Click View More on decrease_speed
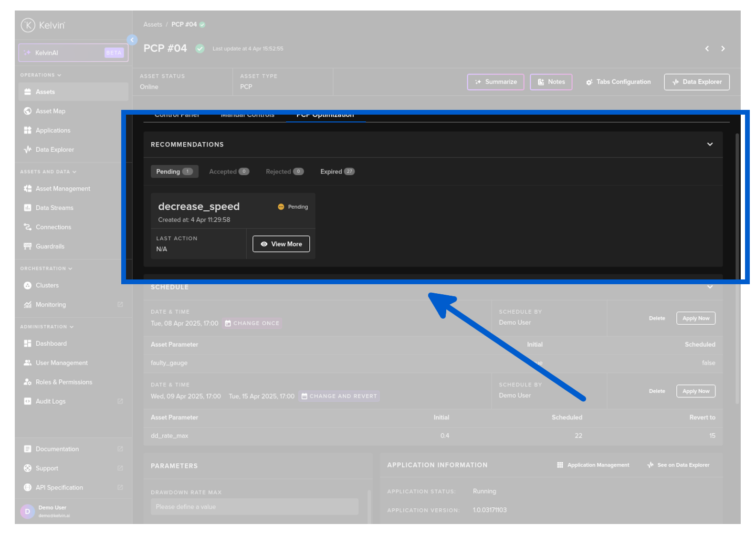Image resolution: width=756 pixels, height=535 pixels. pyautogui.click(x=281, y=244)
